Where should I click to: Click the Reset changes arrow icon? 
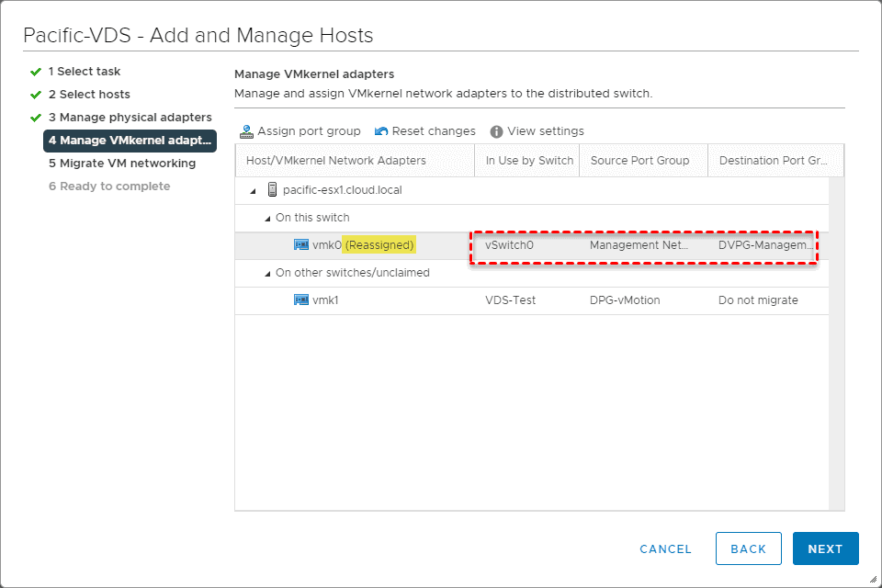pos(381,131)
